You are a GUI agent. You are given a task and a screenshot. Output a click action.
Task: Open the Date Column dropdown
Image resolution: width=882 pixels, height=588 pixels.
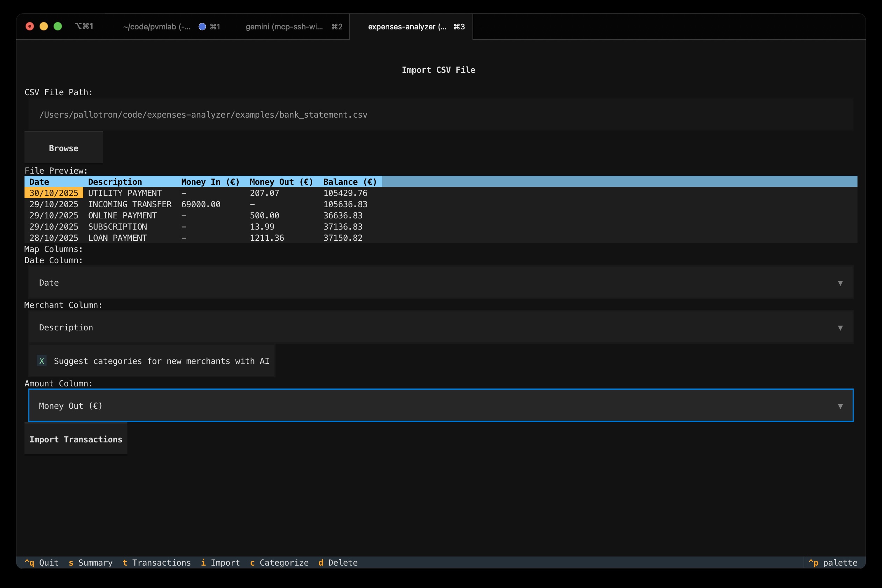[441, 282]
